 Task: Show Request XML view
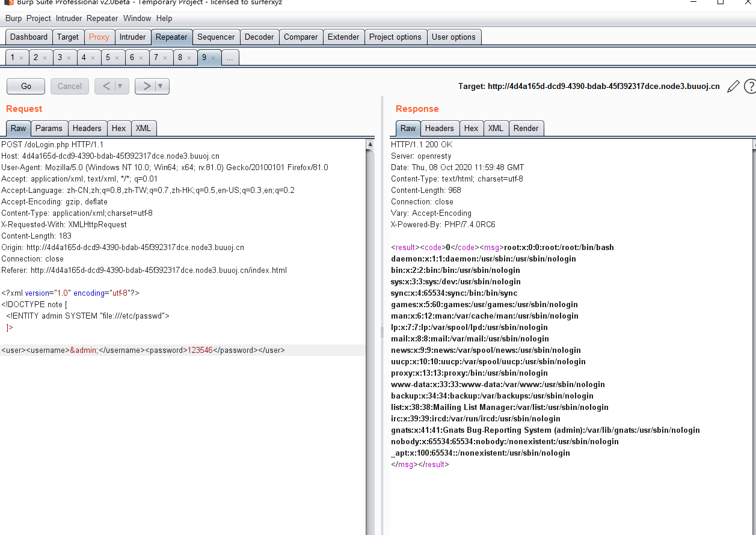click(x=143, y=128)
